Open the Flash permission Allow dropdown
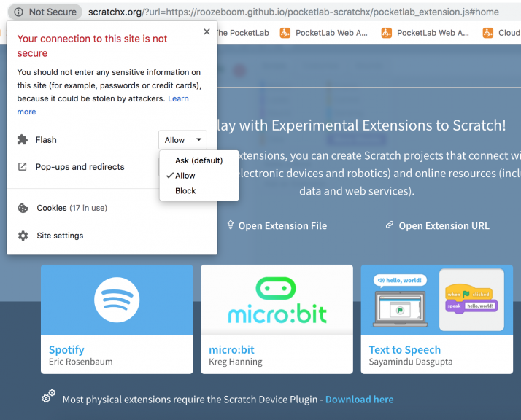This screenshot has height=420, width=521. click(x=182, y=140)
